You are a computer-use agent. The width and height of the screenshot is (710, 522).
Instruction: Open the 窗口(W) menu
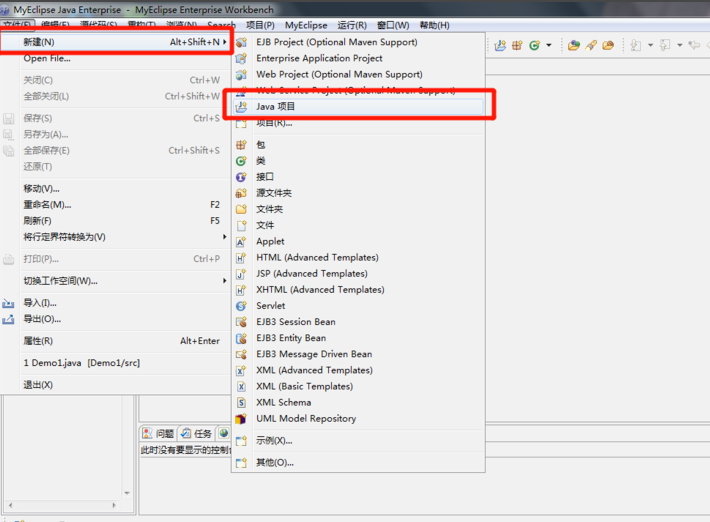click(393, 25)
